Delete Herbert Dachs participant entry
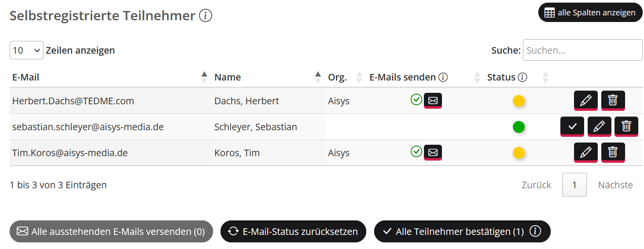This screenshot has height=249, width=644. [x=613, y=100]
